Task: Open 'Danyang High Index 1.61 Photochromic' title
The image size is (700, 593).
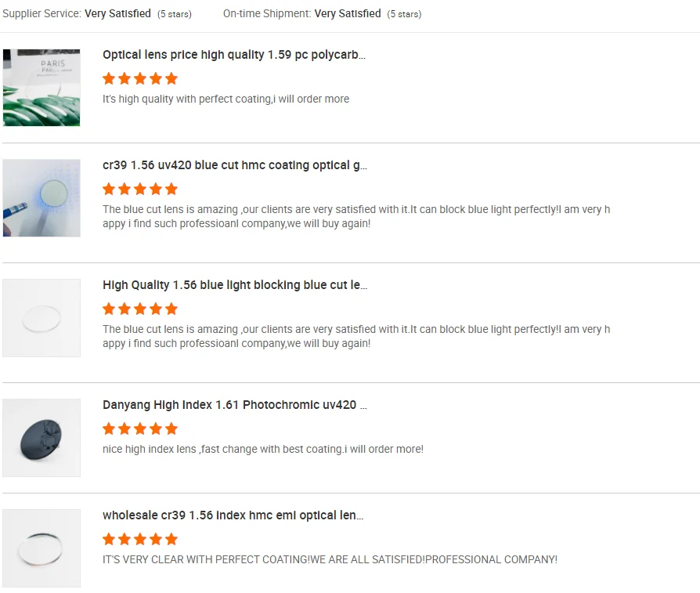Action: (x=235, y=405)
